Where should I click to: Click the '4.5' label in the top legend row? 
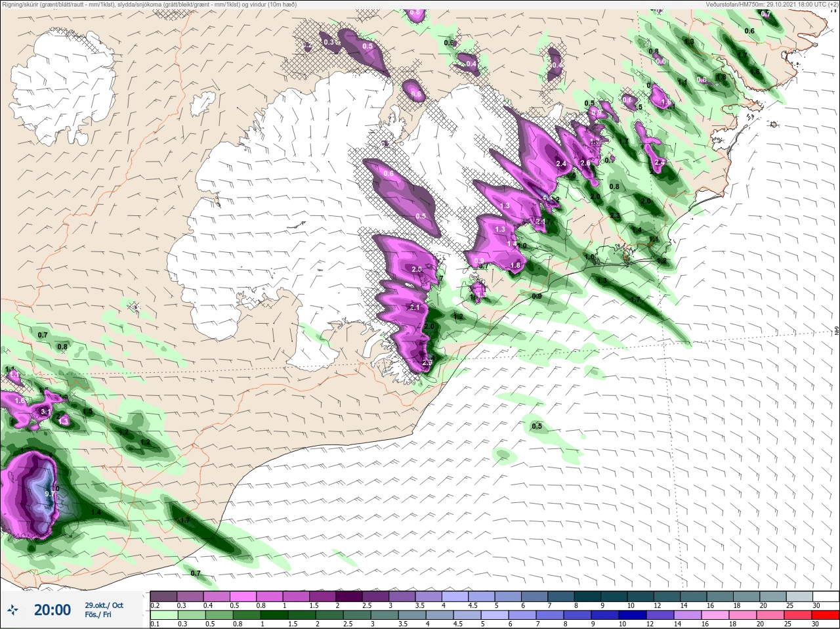point(472,605)
